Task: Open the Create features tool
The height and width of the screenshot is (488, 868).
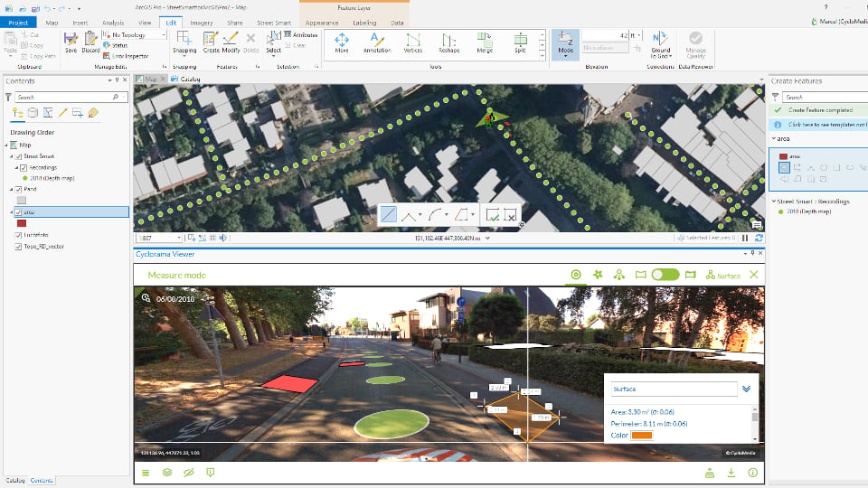Action: pyautogui.click(x=211, y=42)
